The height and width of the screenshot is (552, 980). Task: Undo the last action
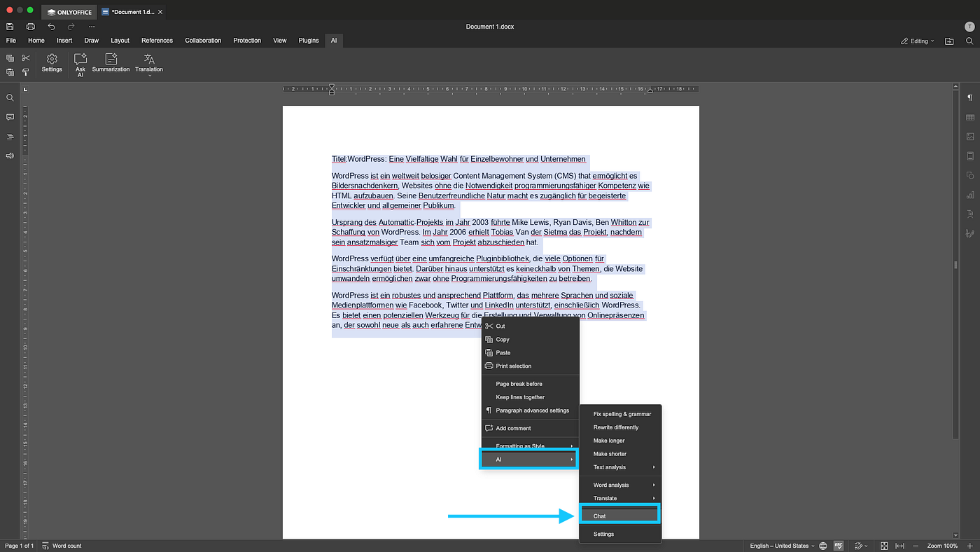click(51, 27)
